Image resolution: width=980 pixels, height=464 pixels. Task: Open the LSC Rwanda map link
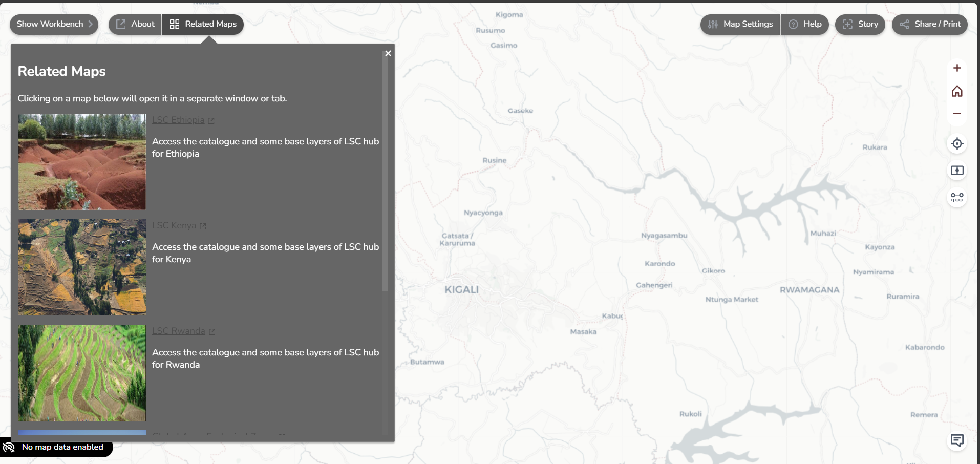coord(179,331)
